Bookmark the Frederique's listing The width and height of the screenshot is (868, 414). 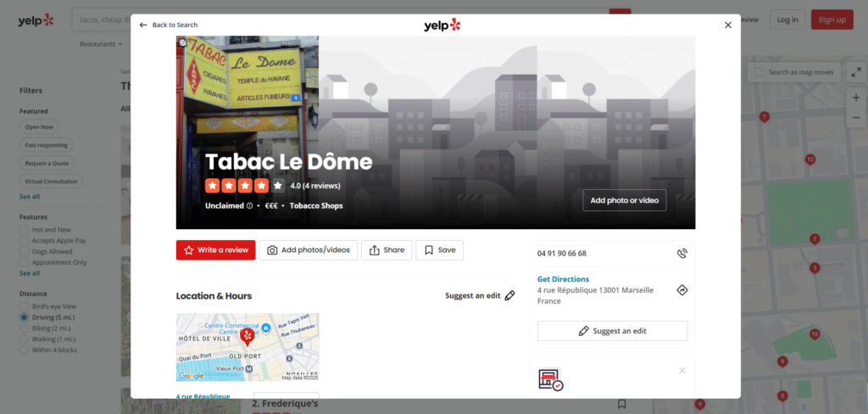click(621, 404)
